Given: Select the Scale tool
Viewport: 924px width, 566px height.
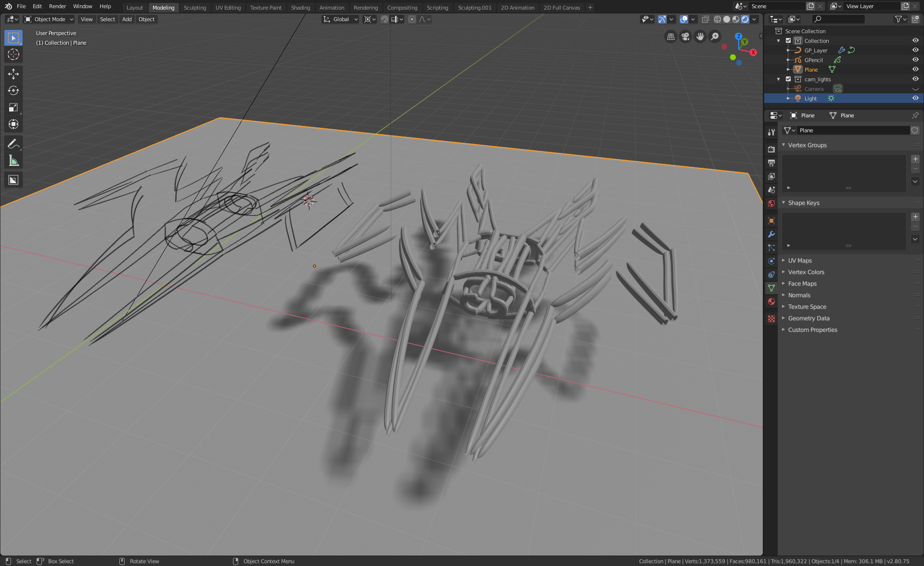Looking at the screenshot, I should (13, 107).
